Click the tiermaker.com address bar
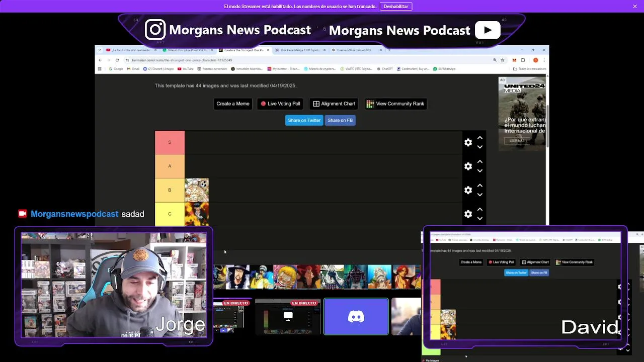This screenshot has width=644, height=362. click(307, 60)
